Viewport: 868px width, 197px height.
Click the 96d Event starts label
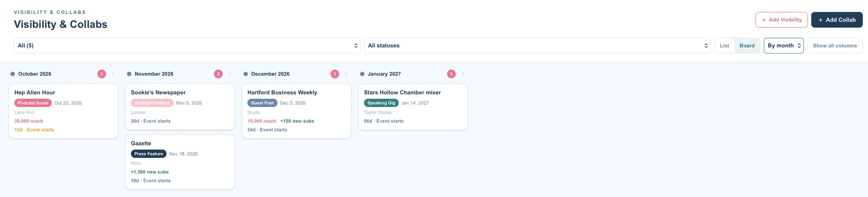[x=384, y=121]
